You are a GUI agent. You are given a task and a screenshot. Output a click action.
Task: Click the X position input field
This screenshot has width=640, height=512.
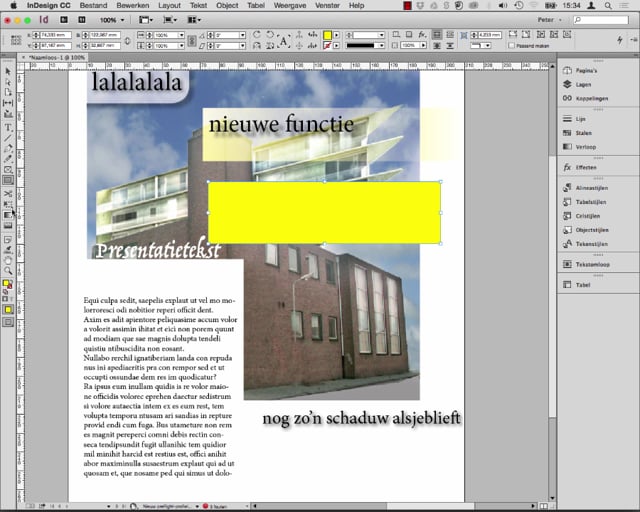(x=54, y=35)
